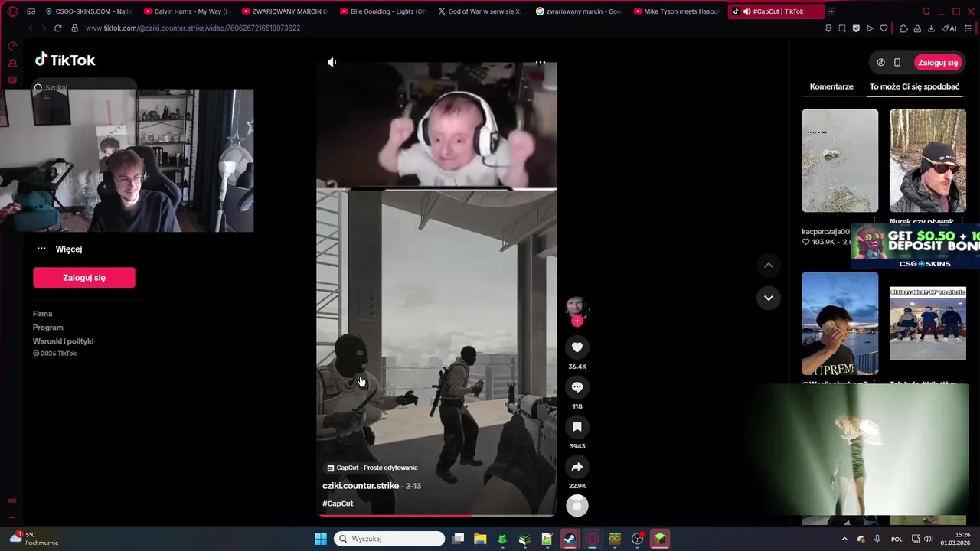Open the Steam taskbar icon
The width and height of the screenshot is (980, 551).
coord(570,539)
